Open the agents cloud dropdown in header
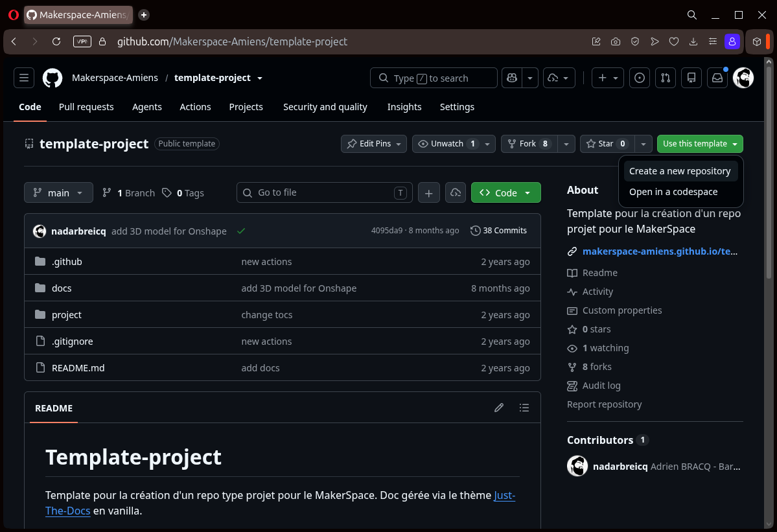777x532 pixels. [559, 78]
